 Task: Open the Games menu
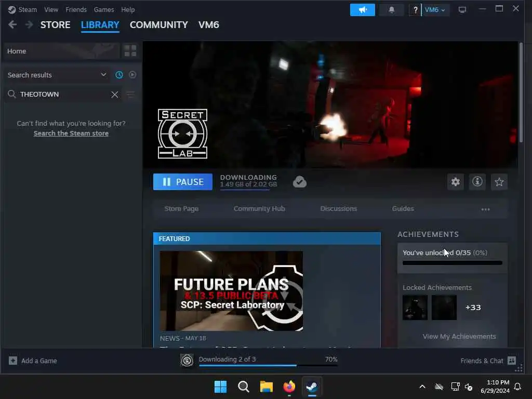(104, 9)
